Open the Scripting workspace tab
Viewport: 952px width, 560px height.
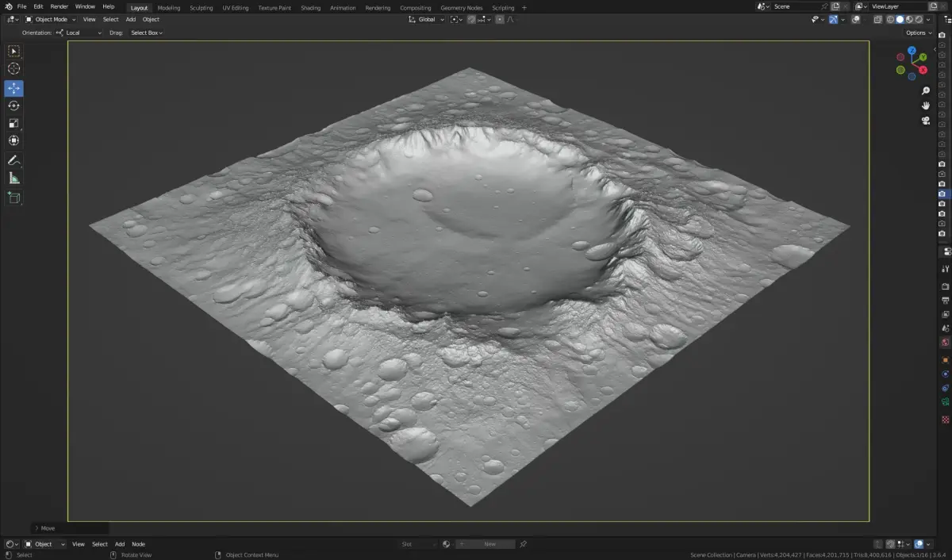coord(503,7)
